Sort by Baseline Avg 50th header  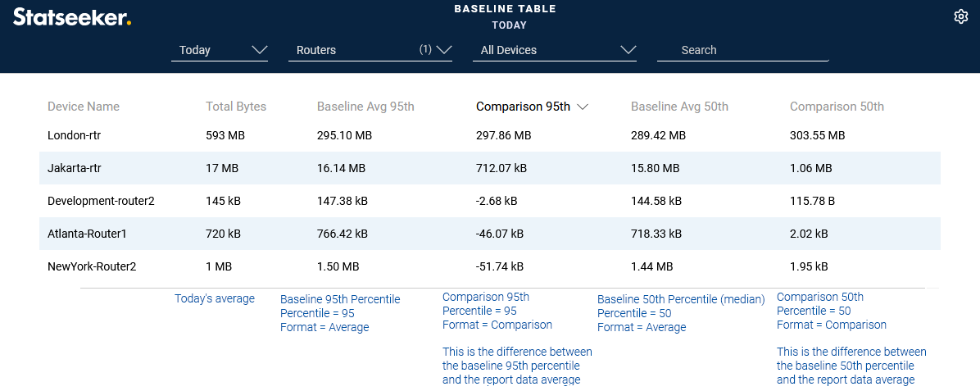point(679,107)
